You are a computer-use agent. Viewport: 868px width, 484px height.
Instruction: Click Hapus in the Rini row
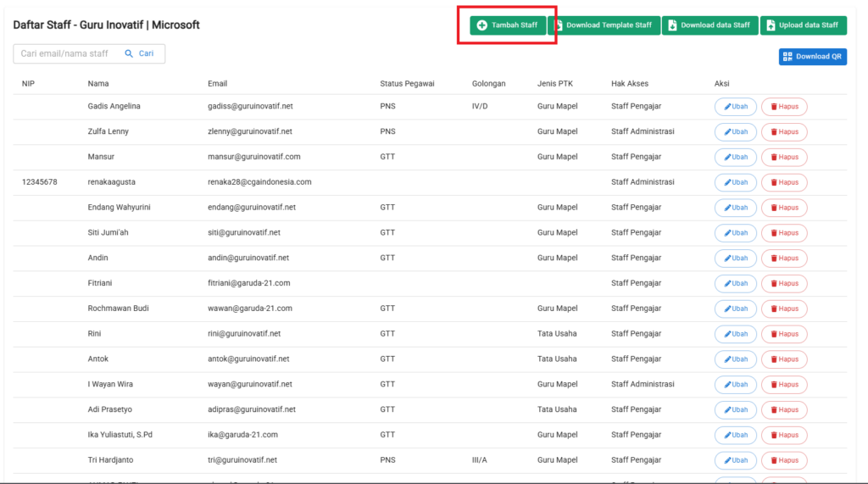coord(784,334)
